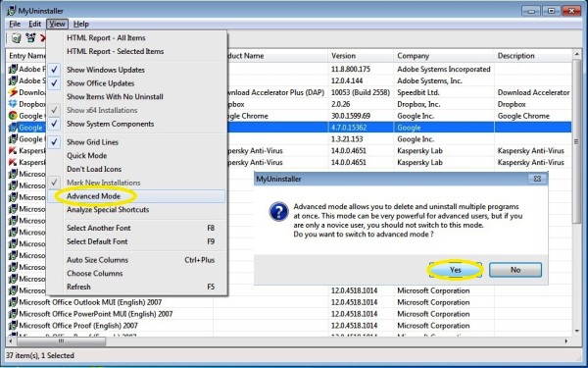The image size is (588, 368).
Task: Open the File menu
Action: coord(15,24)
